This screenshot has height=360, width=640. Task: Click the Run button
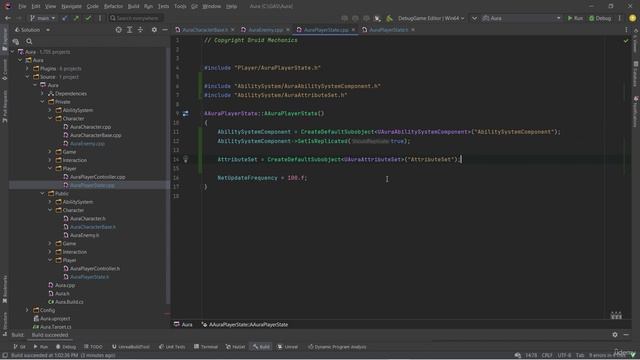click(x=575, y=18)
